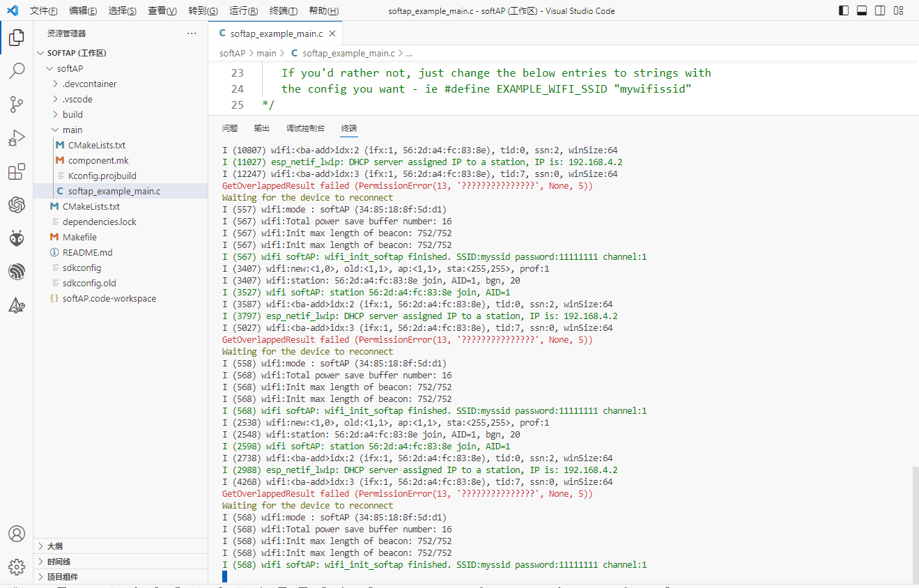
Task: Click the 资源管理器 explorer title
Action: point(67,33)
